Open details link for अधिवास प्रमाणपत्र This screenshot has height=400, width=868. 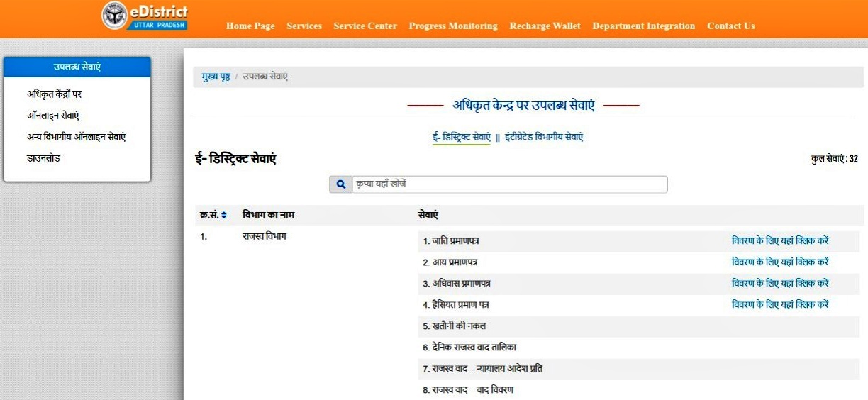[x=780, y=283]
